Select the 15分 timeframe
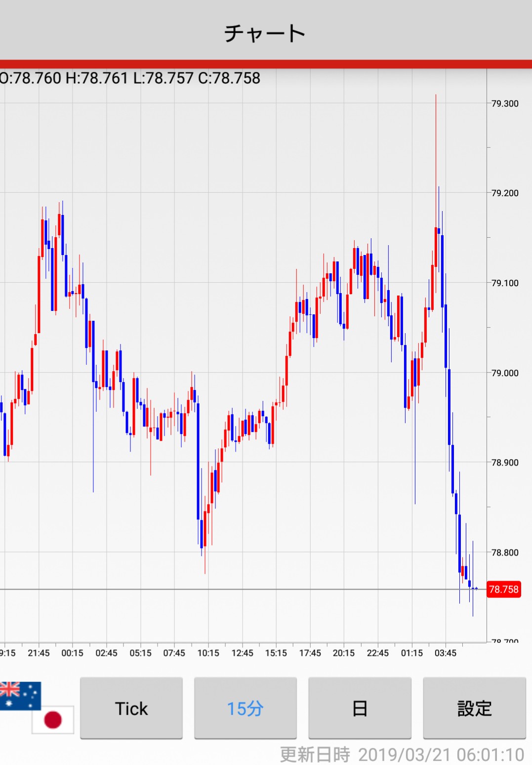Screen dimensions: 532x765 [x=245, y=708]
